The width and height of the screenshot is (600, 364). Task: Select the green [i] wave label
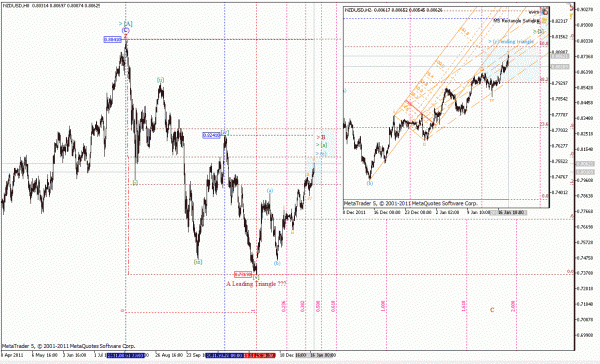click(135, 183)
